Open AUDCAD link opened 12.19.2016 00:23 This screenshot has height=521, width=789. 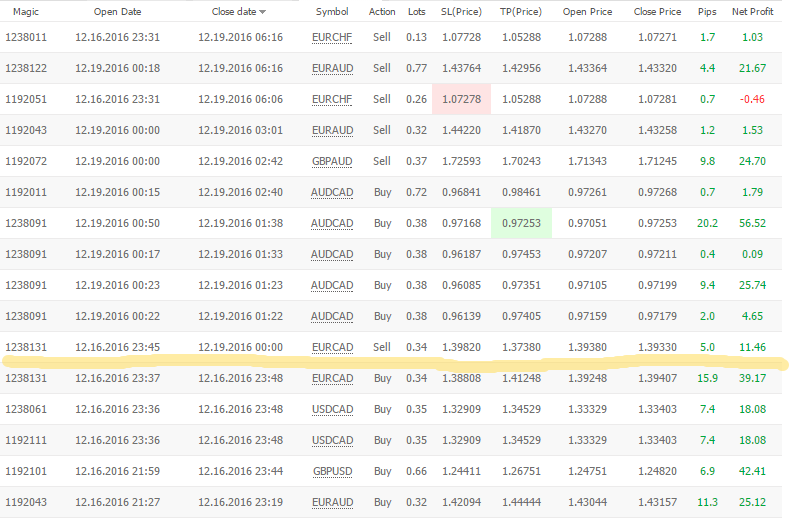pos(332,285)
